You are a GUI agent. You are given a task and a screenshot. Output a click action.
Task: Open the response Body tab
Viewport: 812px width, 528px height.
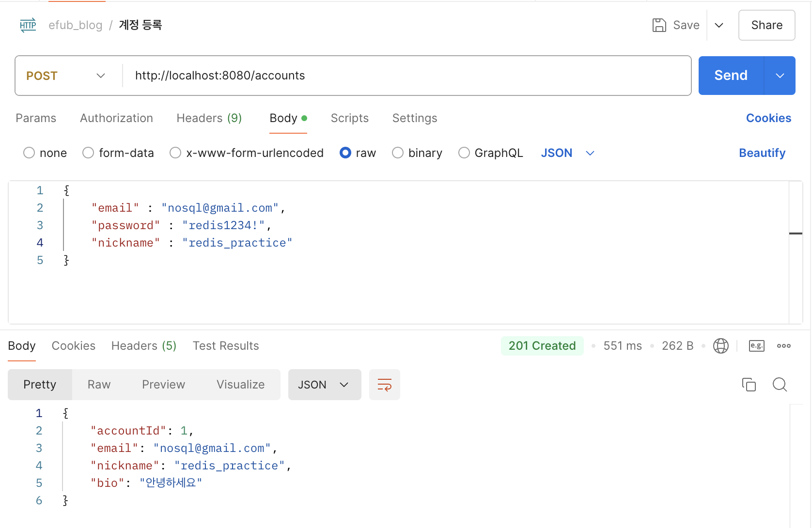(22, 346)
